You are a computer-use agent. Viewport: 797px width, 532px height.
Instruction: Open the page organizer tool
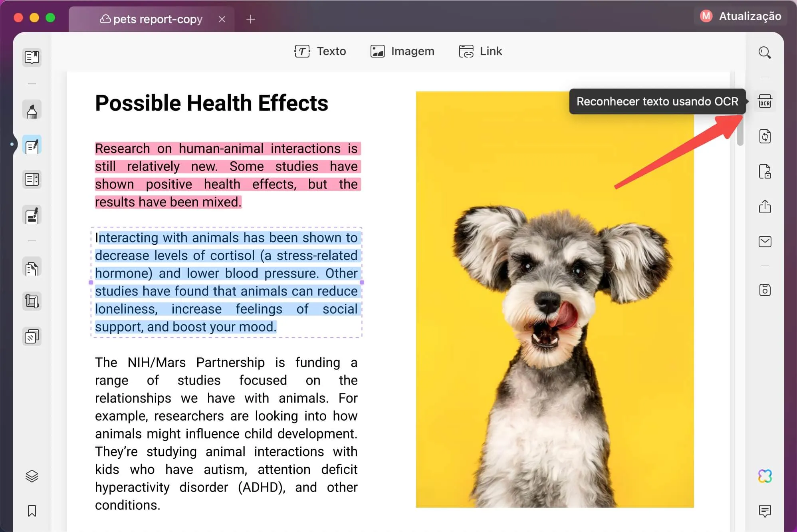(x=32, y=179)
